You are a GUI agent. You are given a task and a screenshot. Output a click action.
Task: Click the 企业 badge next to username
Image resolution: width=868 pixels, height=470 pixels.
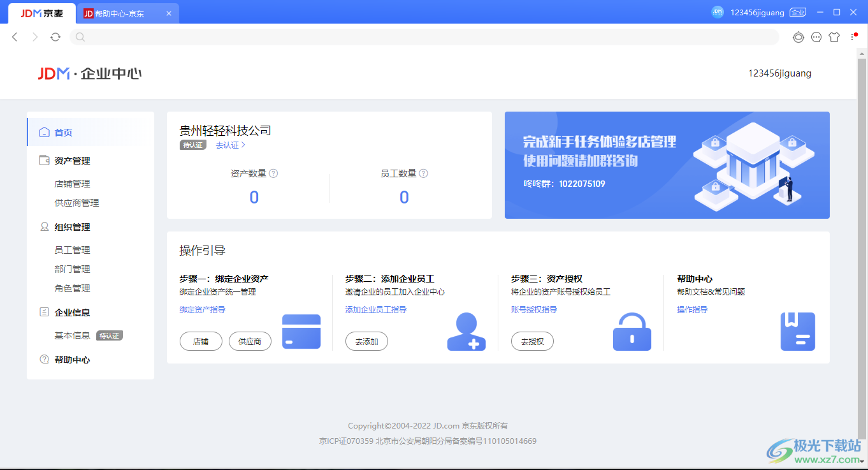[798, 12]
